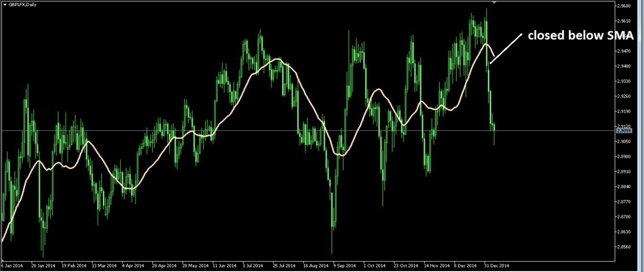644x272 pixels.
Task: Click the 19 Feb 2014 date label
Action: point(74,265)
